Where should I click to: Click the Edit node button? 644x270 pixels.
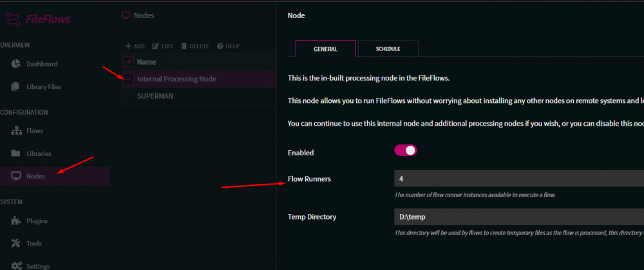pos(163,46)
